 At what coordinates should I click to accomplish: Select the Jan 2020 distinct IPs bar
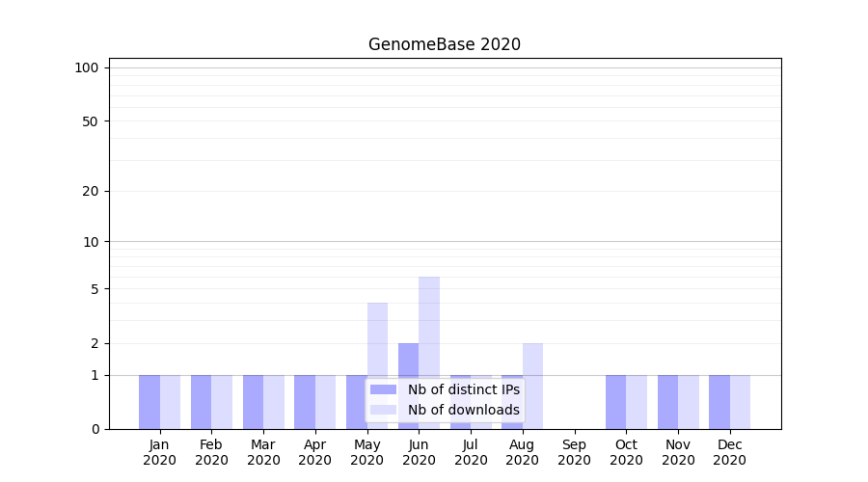pos(149,402)
